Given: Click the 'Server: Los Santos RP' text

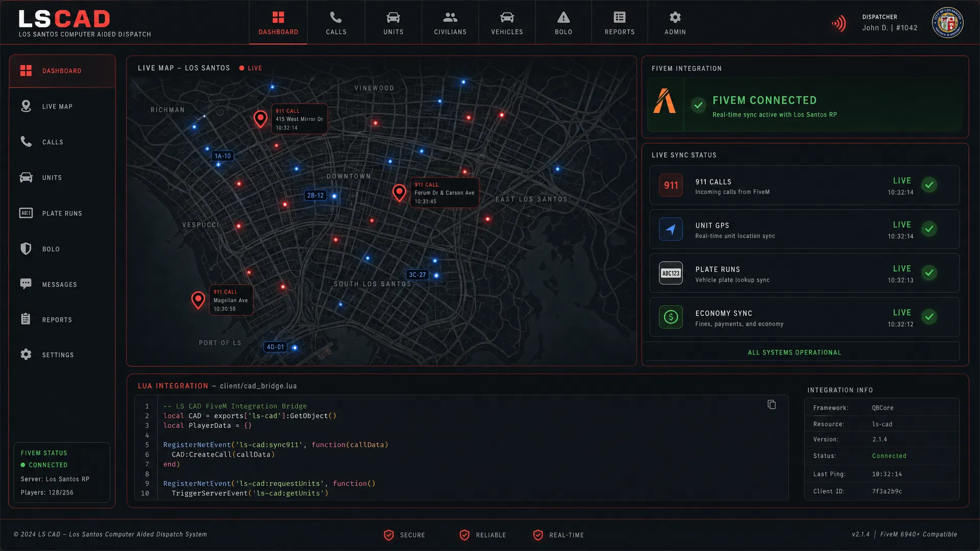Looking at the screenshot, I should coord(55,479).
